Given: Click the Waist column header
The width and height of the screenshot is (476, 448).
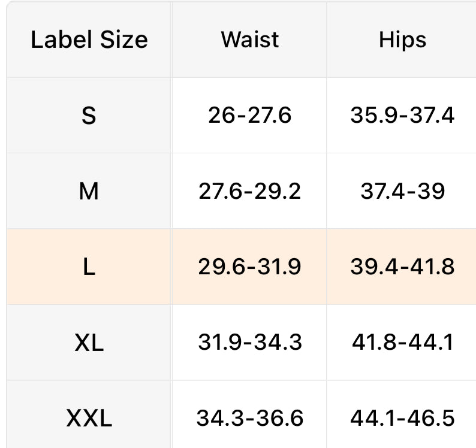Looking at the screenshot, I should click(x=249, y=40).
